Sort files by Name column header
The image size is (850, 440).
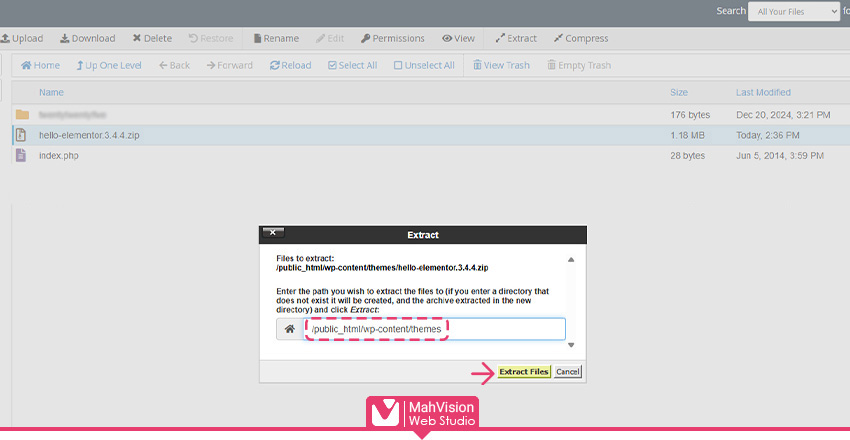click(x=50, y=92)
